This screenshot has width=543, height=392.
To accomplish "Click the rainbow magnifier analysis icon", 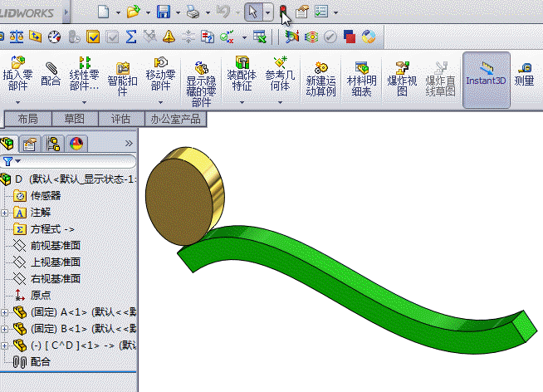I will click(292, 37).
